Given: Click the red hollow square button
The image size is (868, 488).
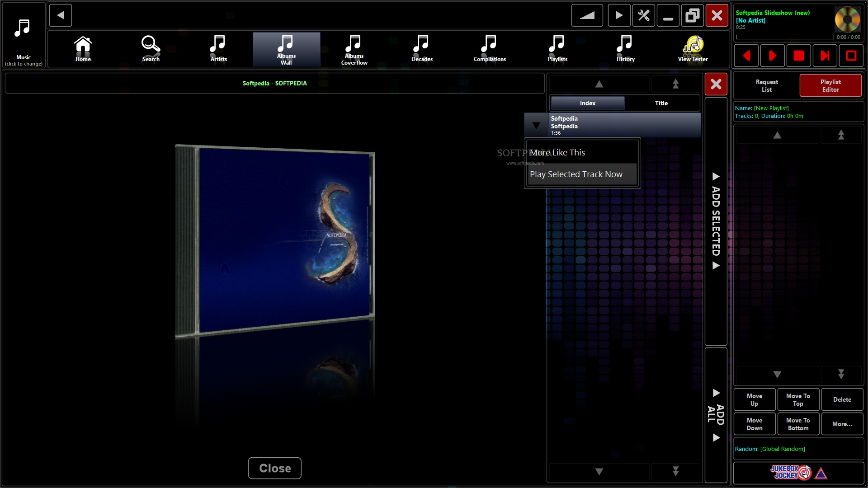Looking at the screenshot, I should point(851,56).
